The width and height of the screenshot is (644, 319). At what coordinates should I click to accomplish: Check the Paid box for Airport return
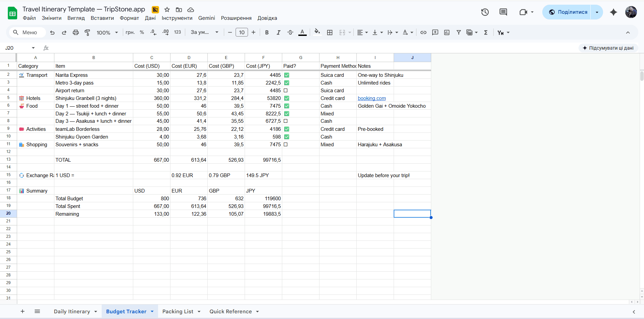tap(286, 91)
